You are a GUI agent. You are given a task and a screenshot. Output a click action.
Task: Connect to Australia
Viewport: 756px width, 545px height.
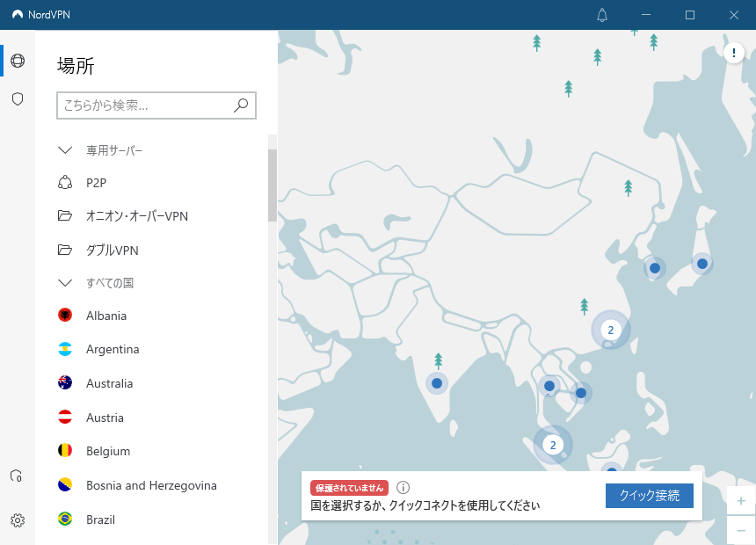click(x=110, y=383)
